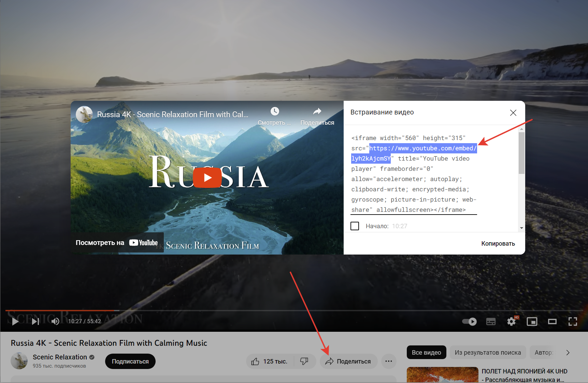588x383 pixels.
Task: Dislike the video with thumbs down
Action: pyautogui.click(x=304, y=361)
